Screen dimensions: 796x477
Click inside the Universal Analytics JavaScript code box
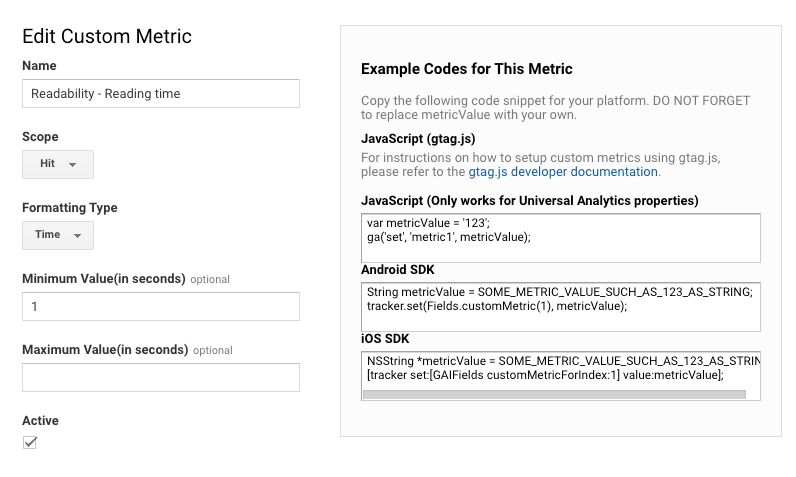click(x=560, y=238)
